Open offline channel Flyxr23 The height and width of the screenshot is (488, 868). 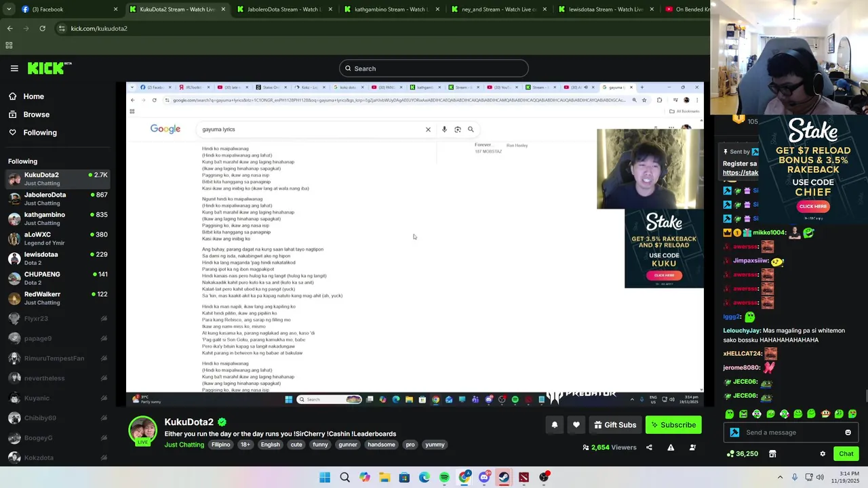click(x=58, y=319)
